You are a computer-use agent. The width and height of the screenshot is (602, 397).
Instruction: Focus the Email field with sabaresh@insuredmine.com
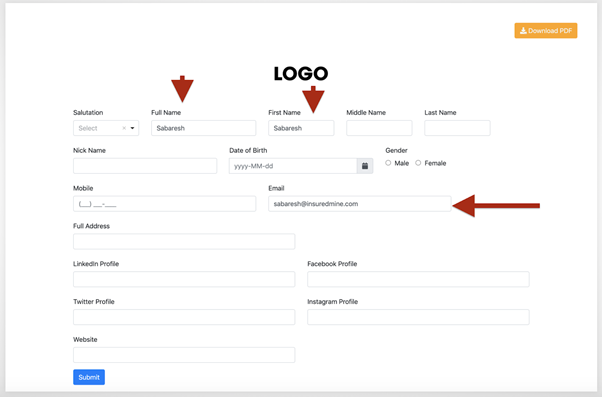[x=360, y=203]
